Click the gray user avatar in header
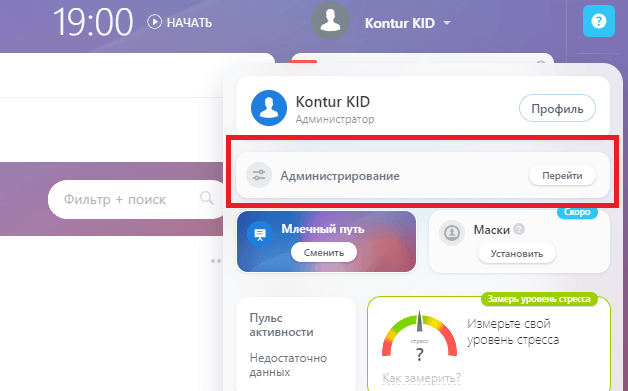The width and height of the screenshot is (628, 391). (330, 20)
